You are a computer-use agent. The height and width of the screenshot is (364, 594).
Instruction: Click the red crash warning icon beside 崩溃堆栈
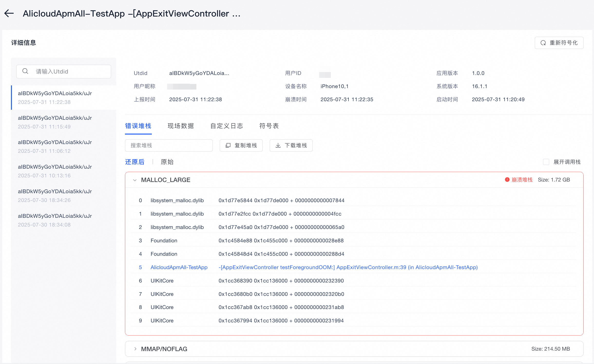(x=507, y=180)
